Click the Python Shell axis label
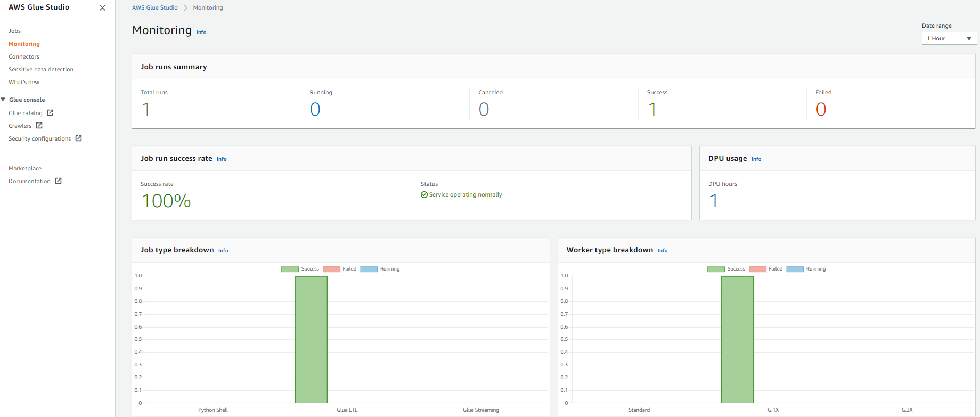This screenshot has height=417, width=980. 213,410
